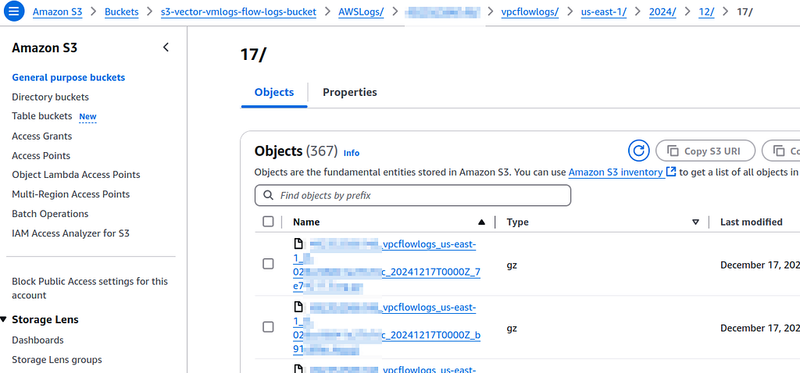
Task: Click file icon of first object ending T0000Z_7
Action: coord(298,244)
